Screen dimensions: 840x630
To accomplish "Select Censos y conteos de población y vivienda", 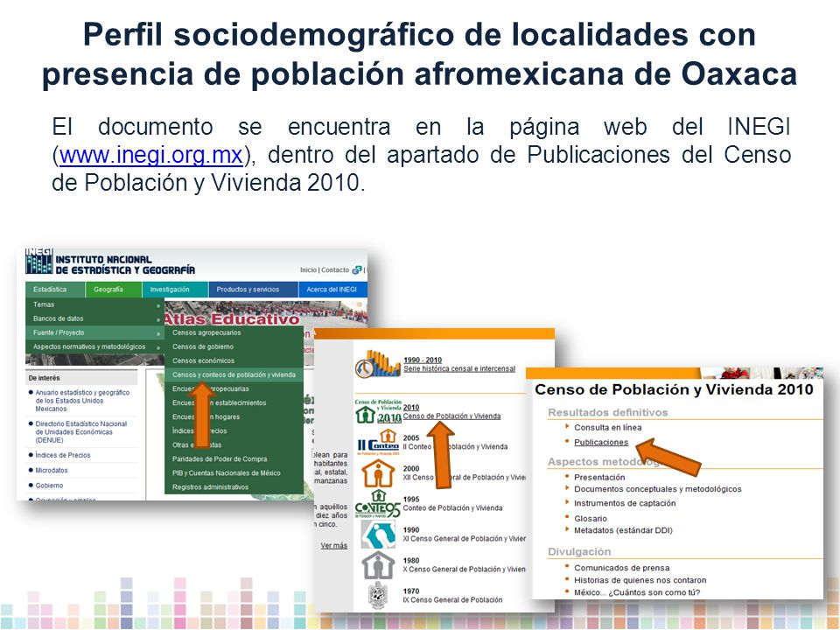I will click(234, 374).
